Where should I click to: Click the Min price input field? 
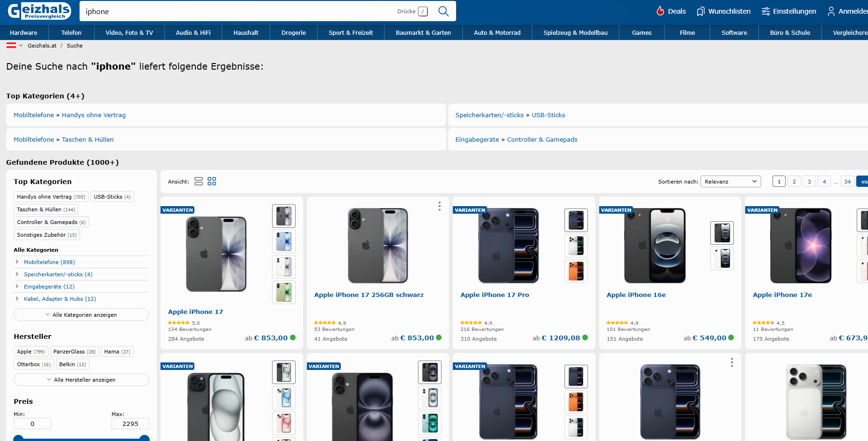coord(32,424)
